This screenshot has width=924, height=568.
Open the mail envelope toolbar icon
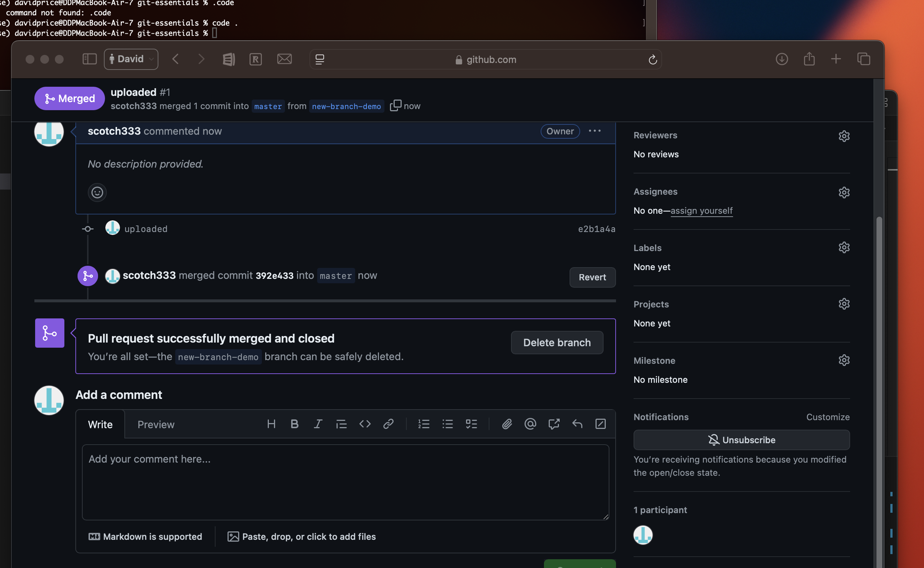coord(285,59)
